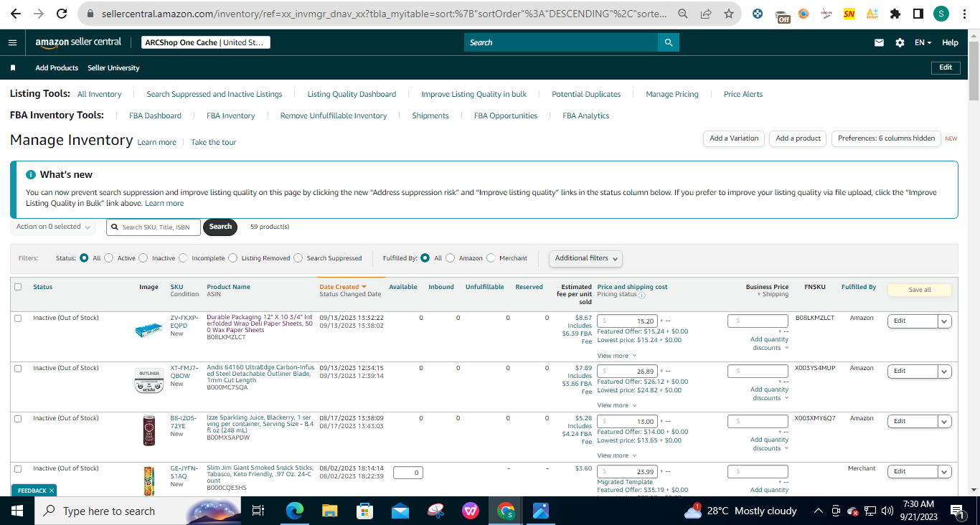Expand Edit dropdown arrow for Durable Packaging
This screenshot has width=980, height=525.
[945, 321]
